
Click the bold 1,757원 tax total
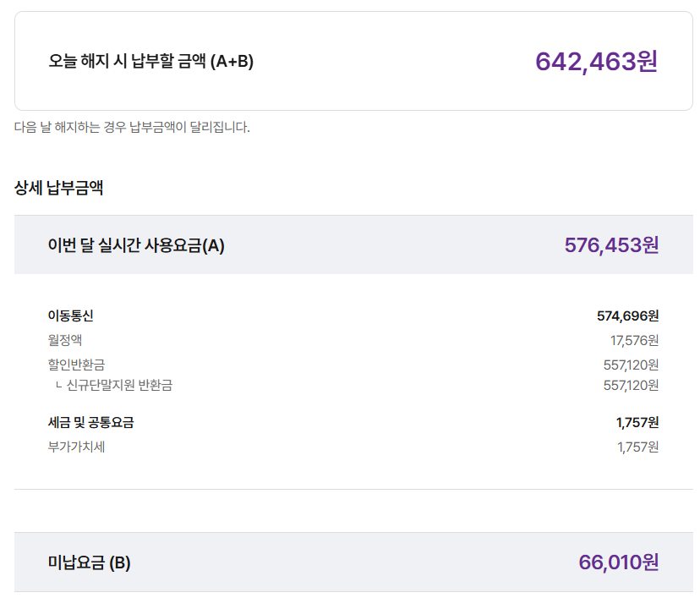click(637, 422)
